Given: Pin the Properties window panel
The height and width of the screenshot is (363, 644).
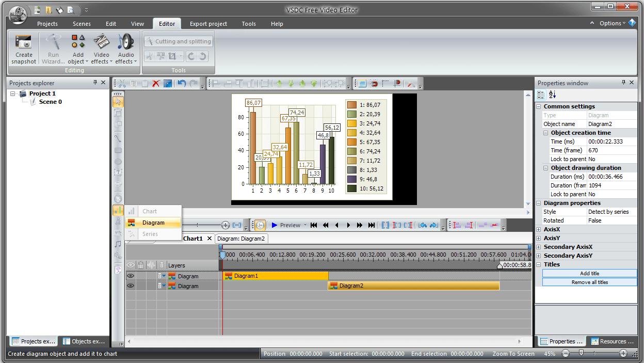Looking at the screenshot, I should point(623,83).
